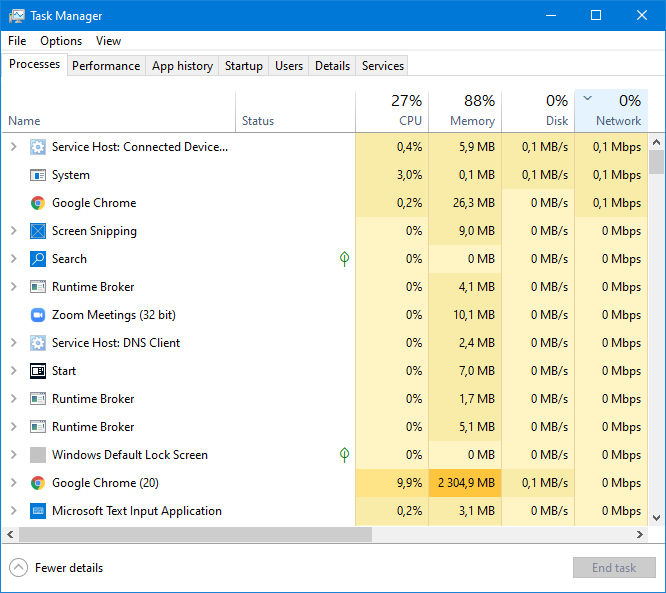Expand the Runtime Broker row with 5,1 MB

pos(14,427)
